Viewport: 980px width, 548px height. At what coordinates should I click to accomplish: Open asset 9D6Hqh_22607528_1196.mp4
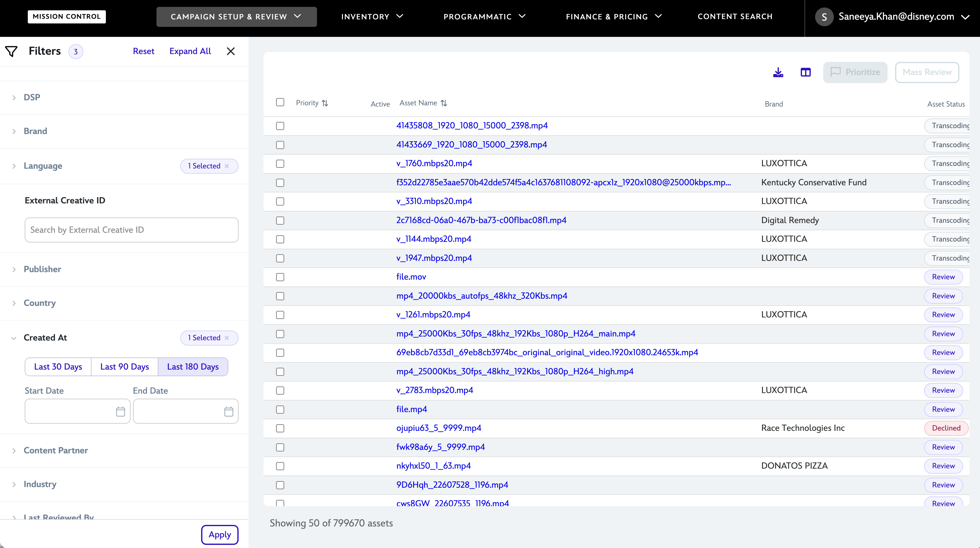coord(452,485)
